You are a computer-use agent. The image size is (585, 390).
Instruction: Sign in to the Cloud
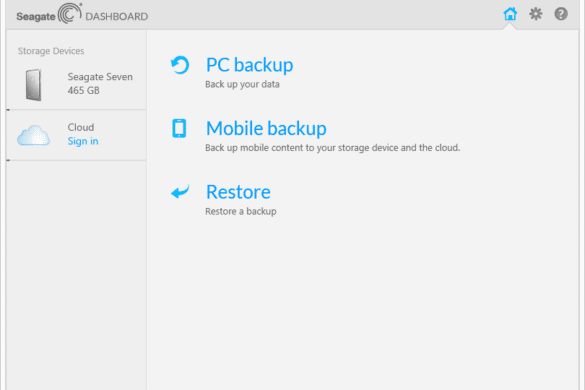83,141
